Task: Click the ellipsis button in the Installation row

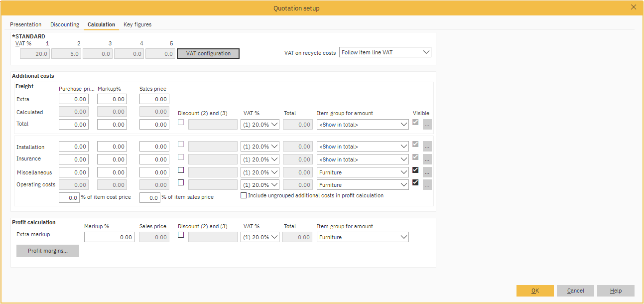Action: coord(427,147)
